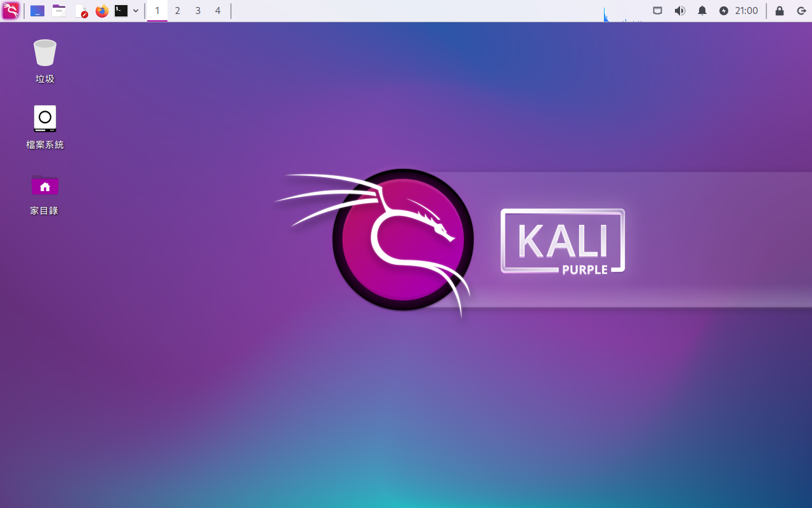Viewport: 812px width, 508px height.
Task: Open the power manager icon
Action: (x=724, y=11)
